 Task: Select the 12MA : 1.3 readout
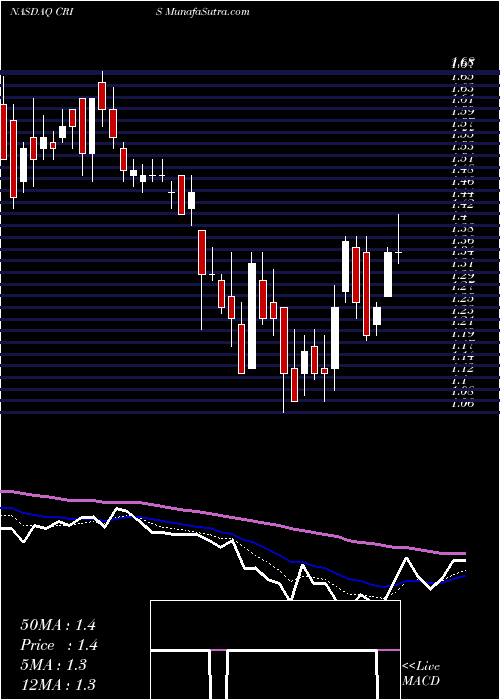[x=58, y=685]
